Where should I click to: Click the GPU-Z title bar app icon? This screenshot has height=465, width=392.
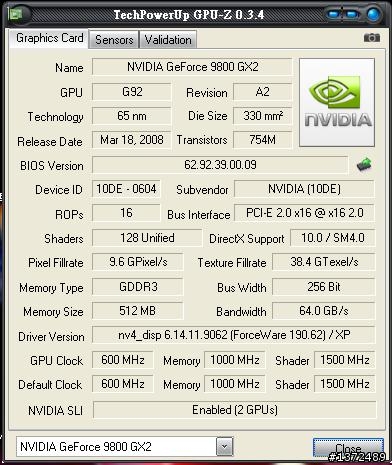[15, 14]
